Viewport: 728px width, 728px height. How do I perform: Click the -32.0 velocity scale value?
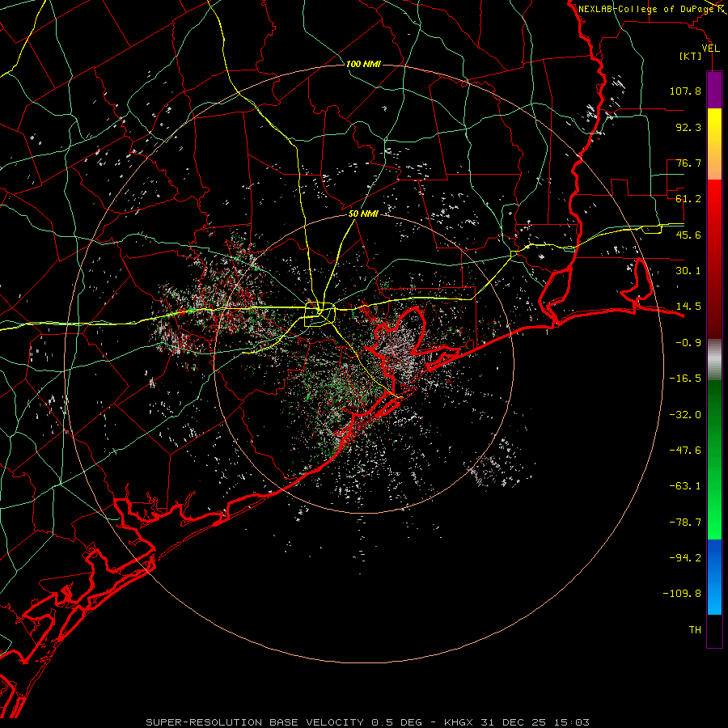685,415
